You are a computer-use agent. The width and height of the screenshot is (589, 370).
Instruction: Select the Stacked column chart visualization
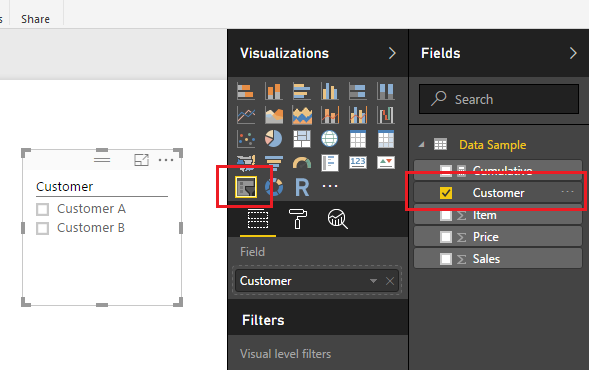pos(274,91)
